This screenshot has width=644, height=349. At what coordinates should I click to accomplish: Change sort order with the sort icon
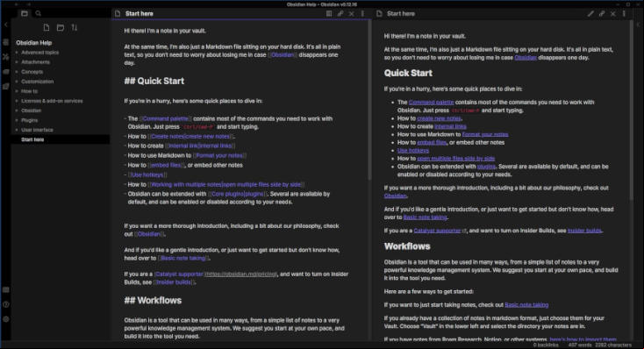tap(75, 27)
